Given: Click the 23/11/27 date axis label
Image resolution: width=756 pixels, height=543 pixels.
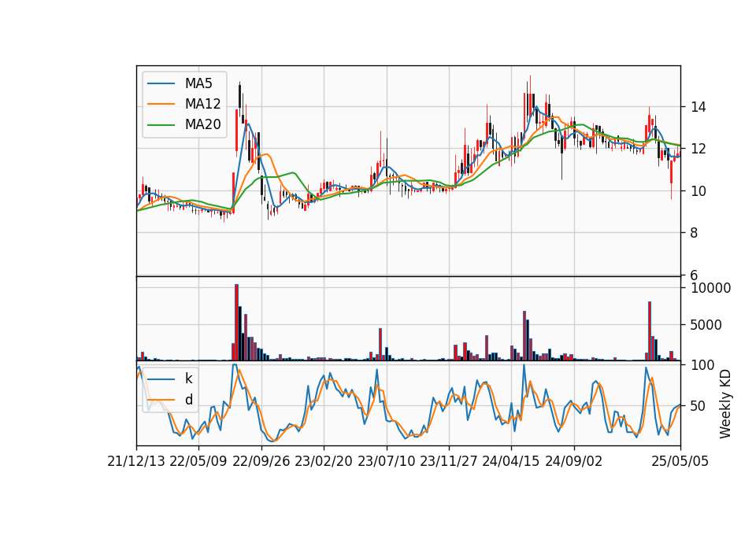Looking at the screenshot, I should (448, 462).
